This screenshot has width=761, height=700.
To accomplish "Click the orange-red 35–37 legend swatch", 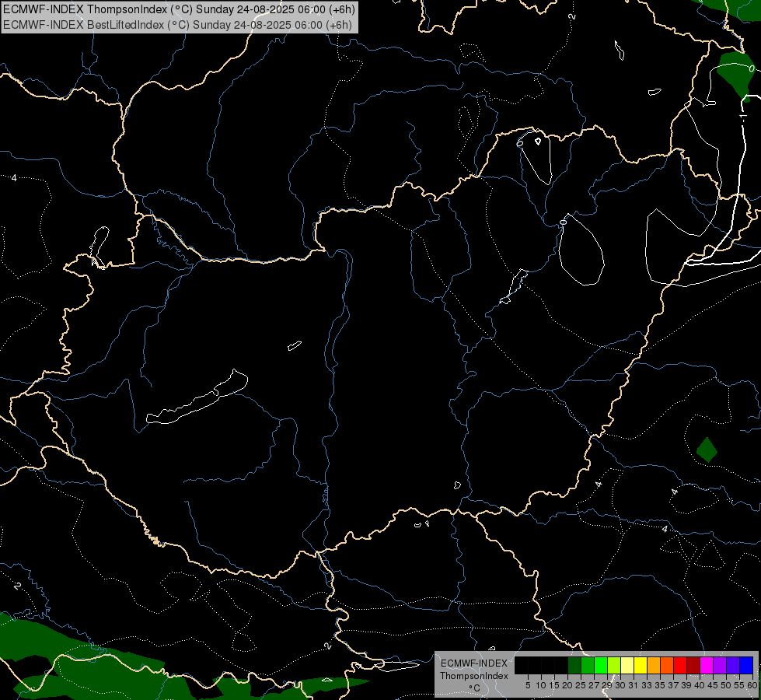I will pos(667,665).
